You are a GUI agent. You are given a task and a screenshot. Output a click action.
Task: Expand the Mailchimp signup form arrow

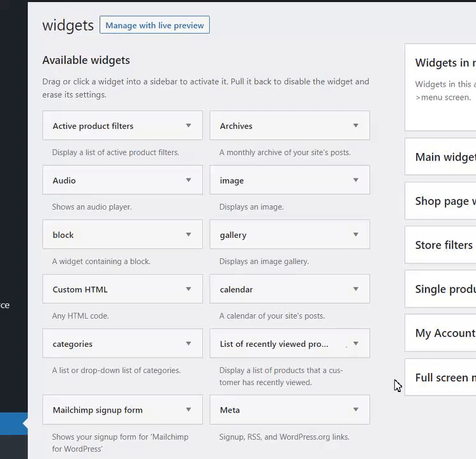(188, 410)
